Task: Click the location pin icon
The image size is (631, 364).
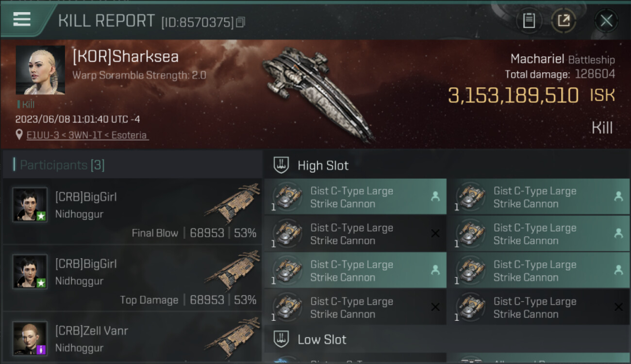Action: tap(19, 135)
